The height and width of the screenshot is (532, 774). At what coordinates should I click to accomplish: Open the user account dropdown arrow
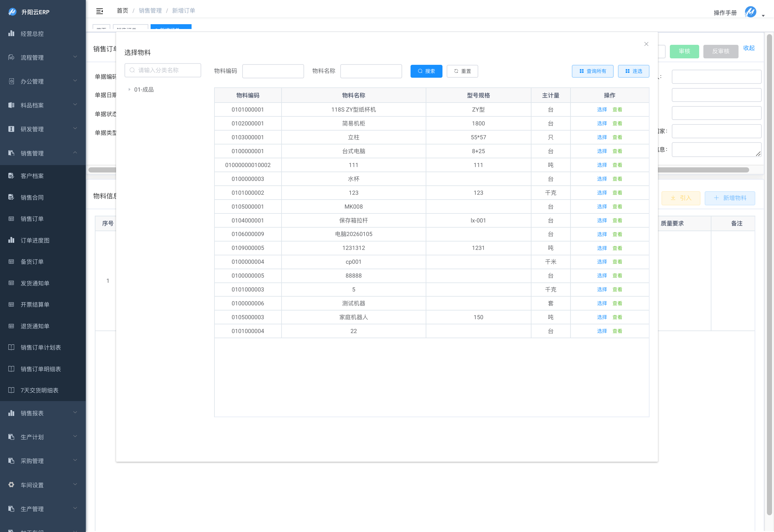[763, 16]
